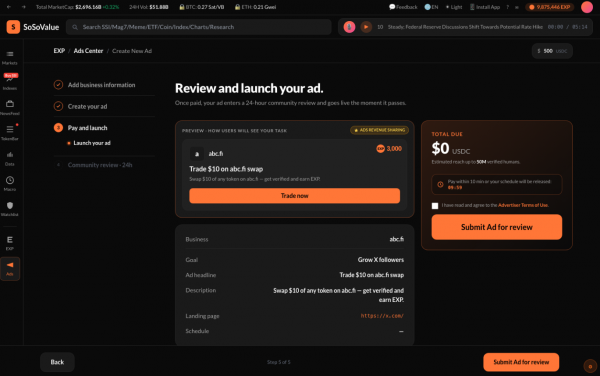Open Markets in the left sidebar
Screen dimensions: 600x376
pos(10,57)
